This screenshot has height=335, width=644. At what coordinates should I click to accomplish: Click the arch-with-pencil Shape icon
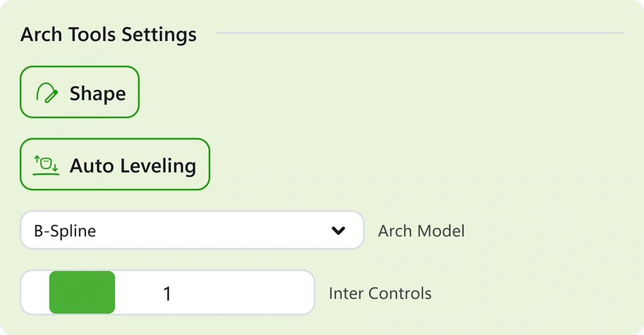(47, 93)
